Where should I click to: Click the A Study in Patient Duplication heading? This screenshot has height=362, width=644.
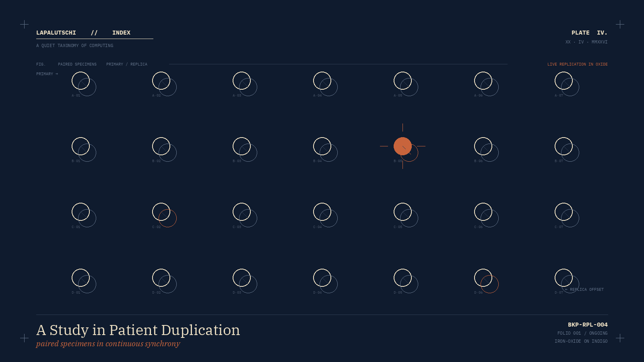pyautogui.click(x=138, y=330)
